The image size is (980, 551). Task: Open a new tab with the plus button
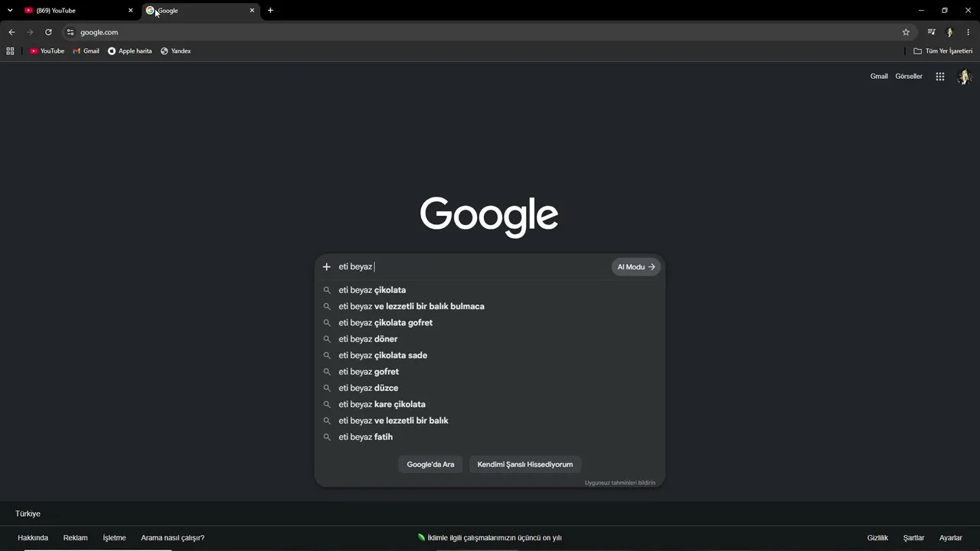coord(270,11)
